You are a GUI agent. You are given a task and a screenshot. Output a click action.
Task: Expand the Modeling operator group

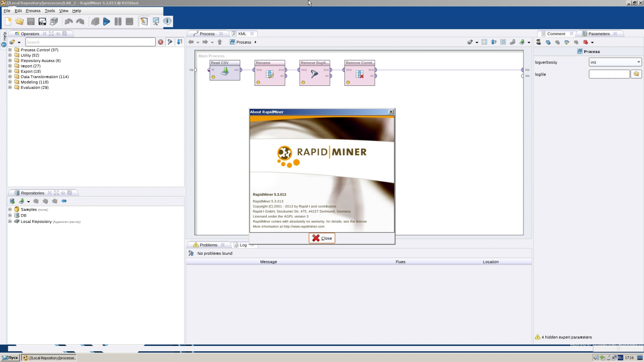[x=10, y=82]
